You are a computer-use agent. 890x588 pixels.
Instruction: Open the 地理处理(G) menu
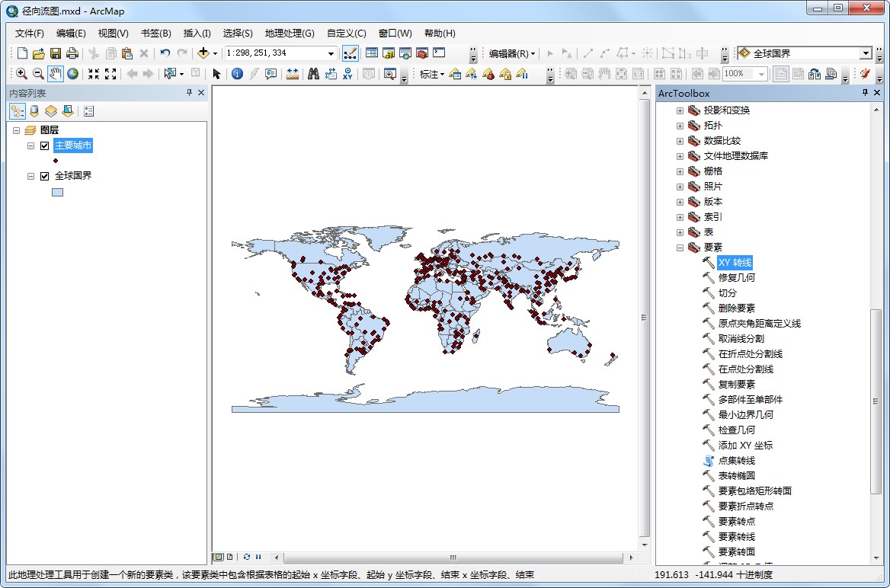(x=289, y=34)
